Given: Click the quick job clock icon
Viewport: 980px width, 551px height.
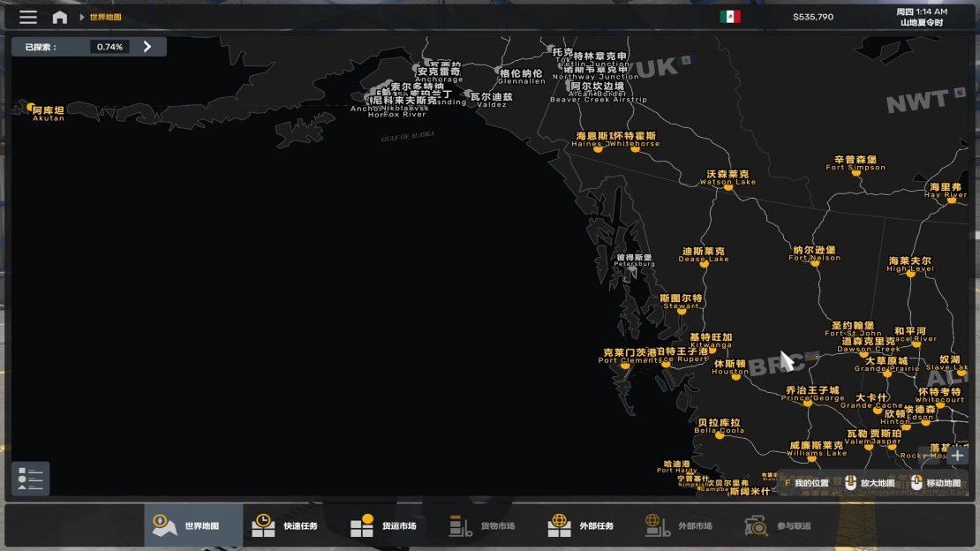Looking at the screenshot, I should click(x=263, y=525).
